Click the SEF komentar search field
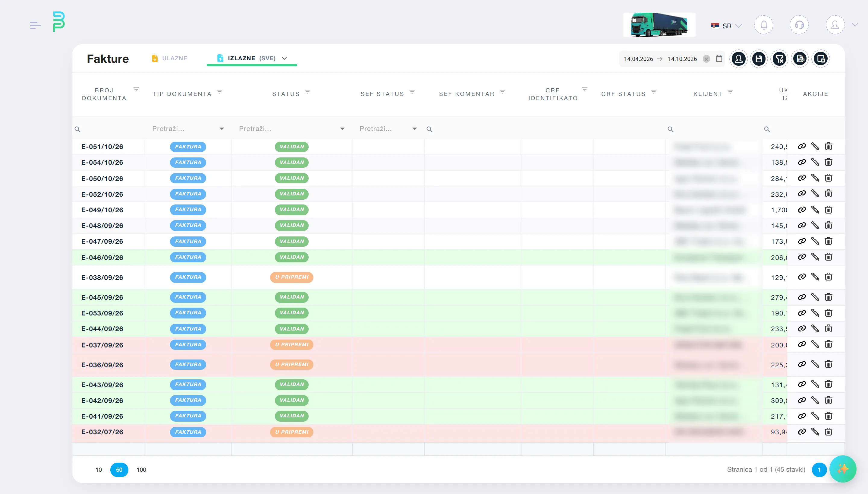 (472, 129)
